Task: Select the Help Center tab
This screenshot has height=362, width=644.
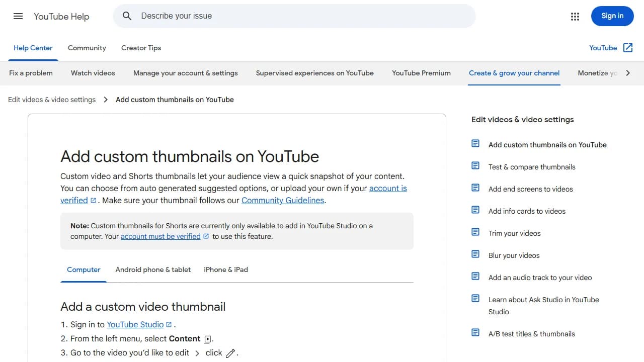Action: (33, 48)
